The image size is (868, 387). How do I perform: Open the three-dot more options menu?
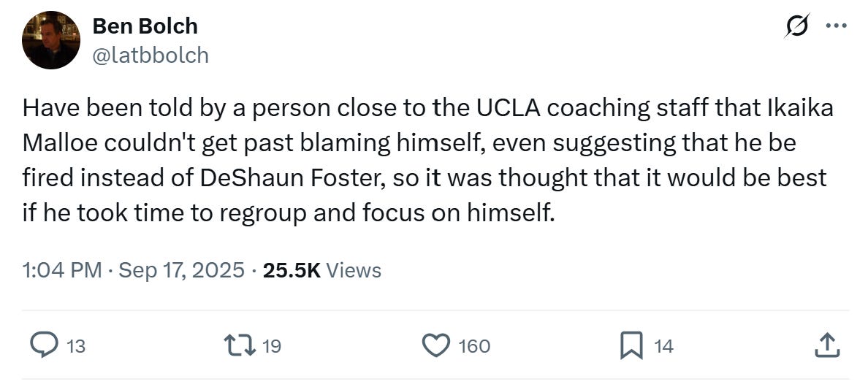(836, 26)
